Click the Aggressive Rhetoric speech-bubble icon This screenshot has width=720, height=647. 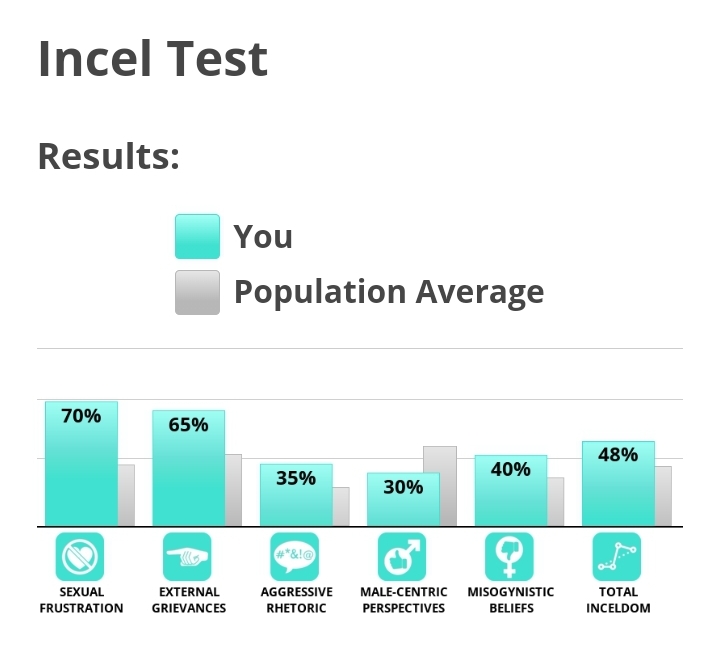click(x=295, y=557)
